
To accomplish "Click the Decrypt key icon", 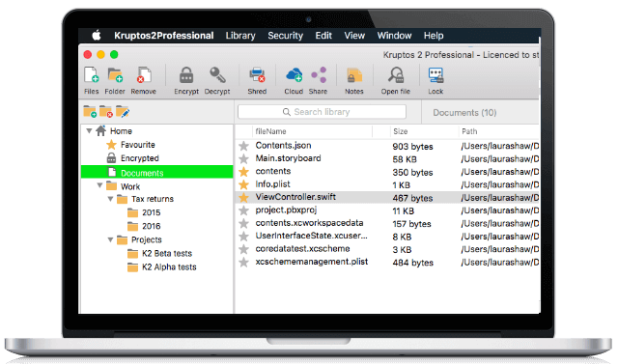I will click(x=217, y=75).
